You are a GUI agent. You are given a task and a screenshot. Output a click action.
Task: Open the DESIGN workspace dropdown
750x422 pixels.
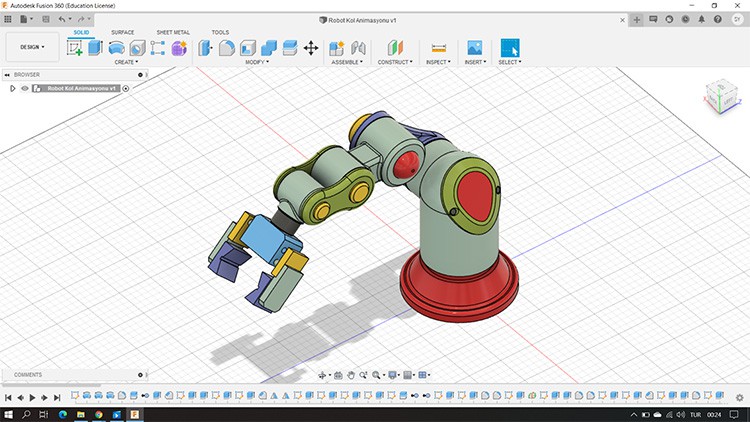(x=32, y=47)
